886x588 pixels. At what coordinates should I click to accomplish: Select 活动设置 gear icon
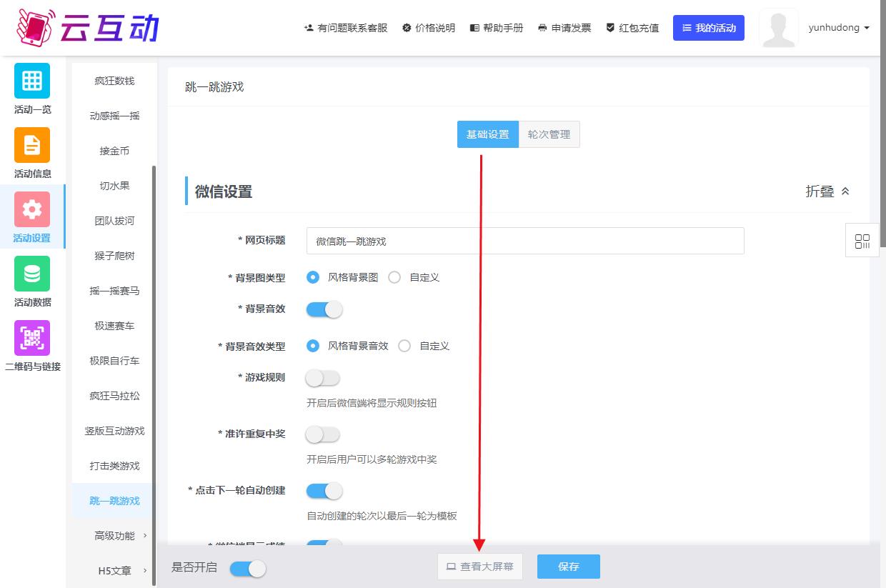(x=32, y=209)
